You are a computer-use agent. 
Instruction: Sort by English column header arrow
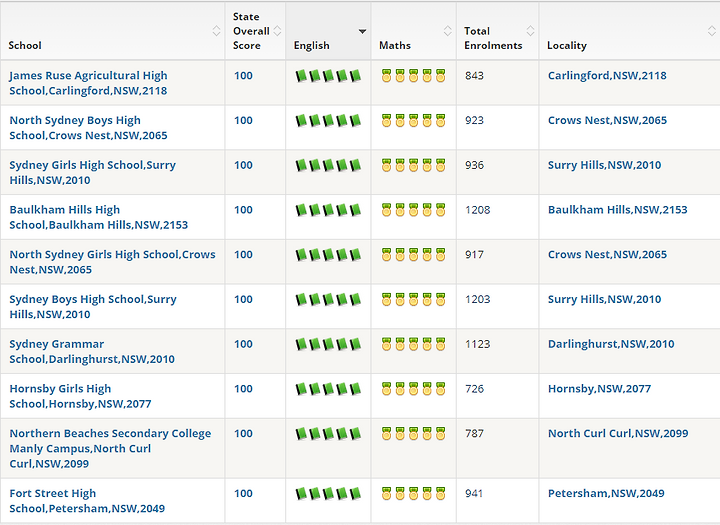(362, 31)
